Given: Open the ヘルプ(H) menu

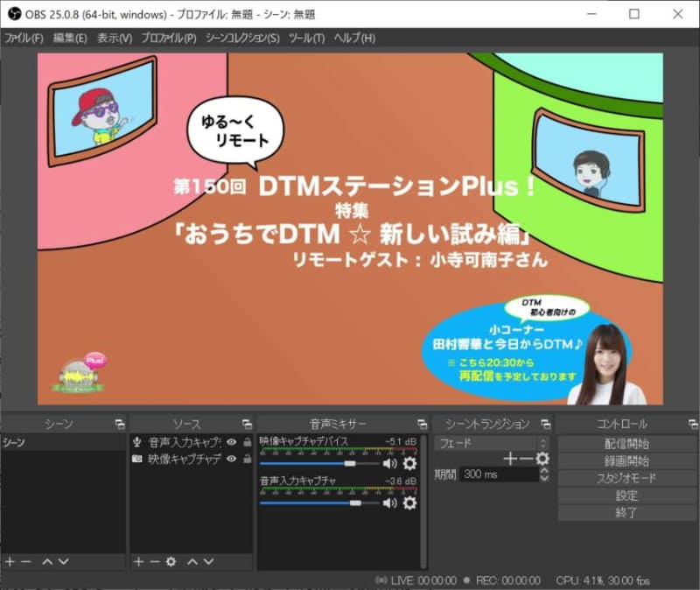Looking at the screenshot, I should pos(355,38).
